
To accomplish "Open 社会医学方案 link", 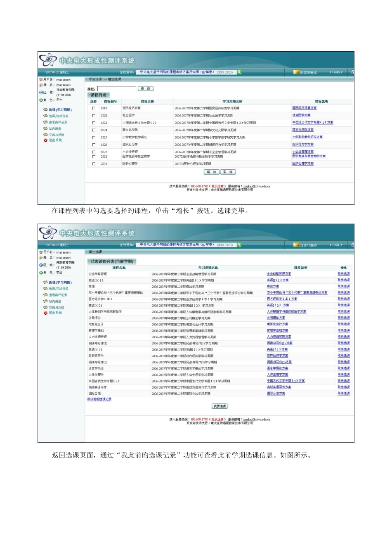I will point(301,116).
